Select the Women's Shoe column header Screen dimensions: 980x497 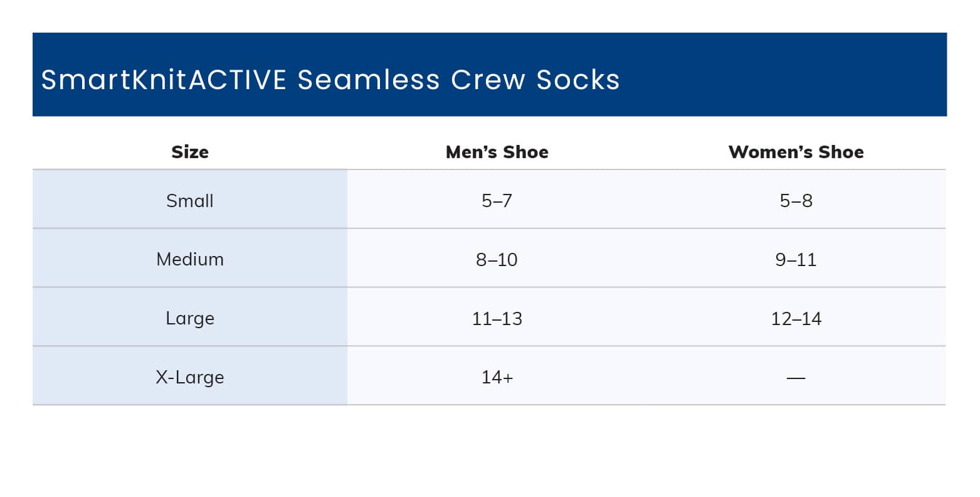796,152
